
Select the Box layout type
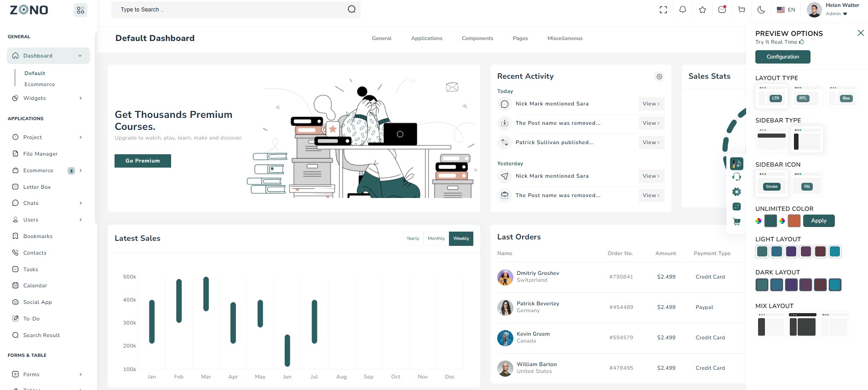pyautogui.click(x=843, y=96)
